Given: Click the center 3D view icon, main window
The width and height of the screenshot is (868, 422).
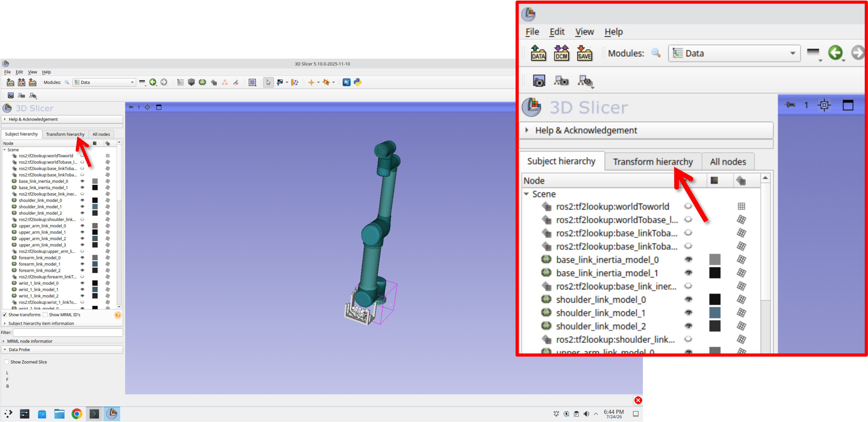Looking at the screenshot, I should pos(147,107).
